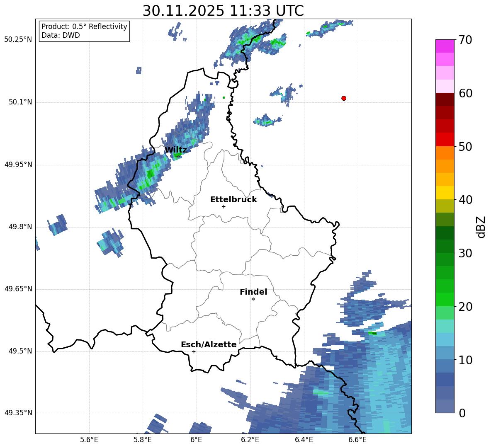Screen dimensions: 491x448
Task: Click the 6.2°E longitude label
Action: [250, 440]
